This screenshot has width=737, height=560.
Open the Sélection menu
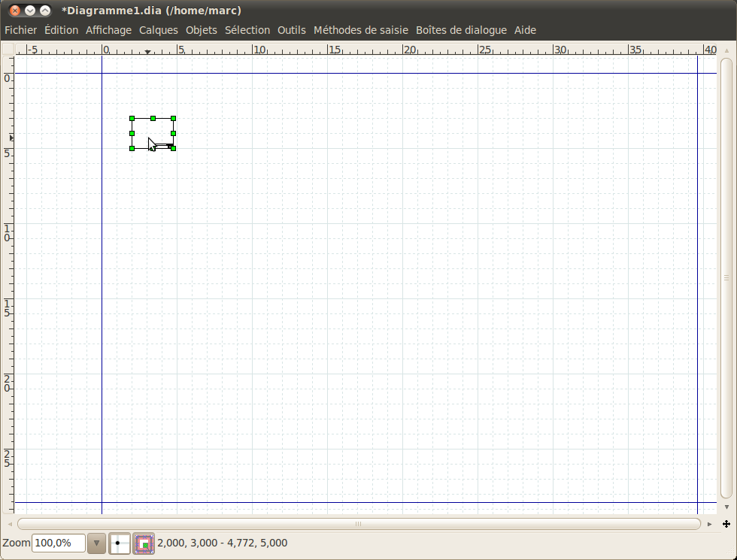pyautogui.click(x=247, y=30)
